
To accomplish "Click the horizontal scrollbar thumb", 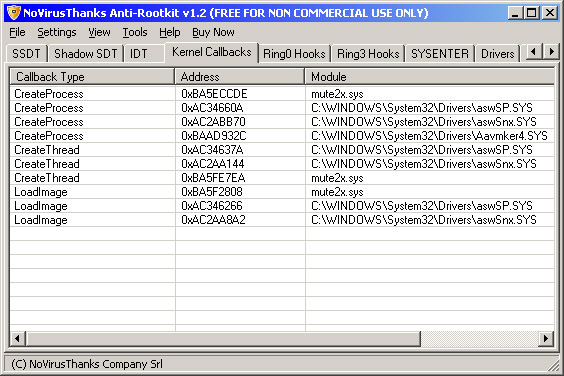I will click(x=223, y=339).
